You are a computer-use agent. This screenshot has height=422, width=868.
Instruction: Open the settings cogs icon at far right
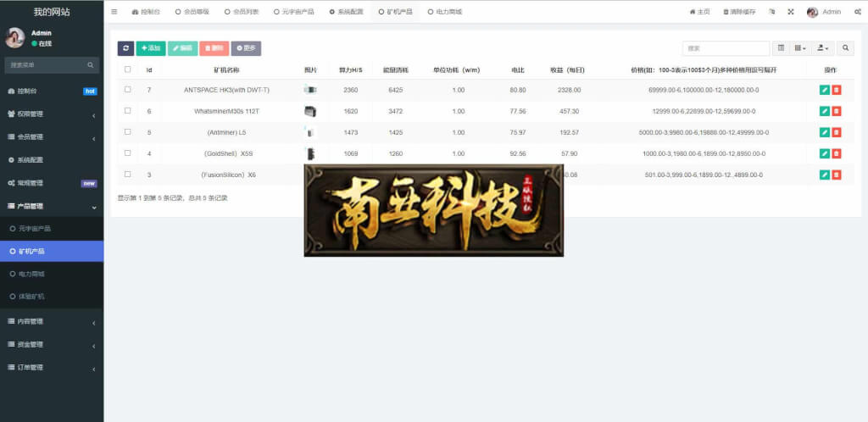pyautogui.click(x=858, y=12)
